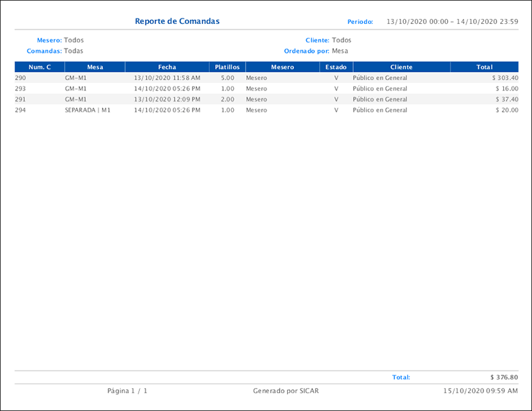532x411 pixels.
Task: Select the 14/10/2020 05:26 PM date for comanda 294
Action: [167, 110]
